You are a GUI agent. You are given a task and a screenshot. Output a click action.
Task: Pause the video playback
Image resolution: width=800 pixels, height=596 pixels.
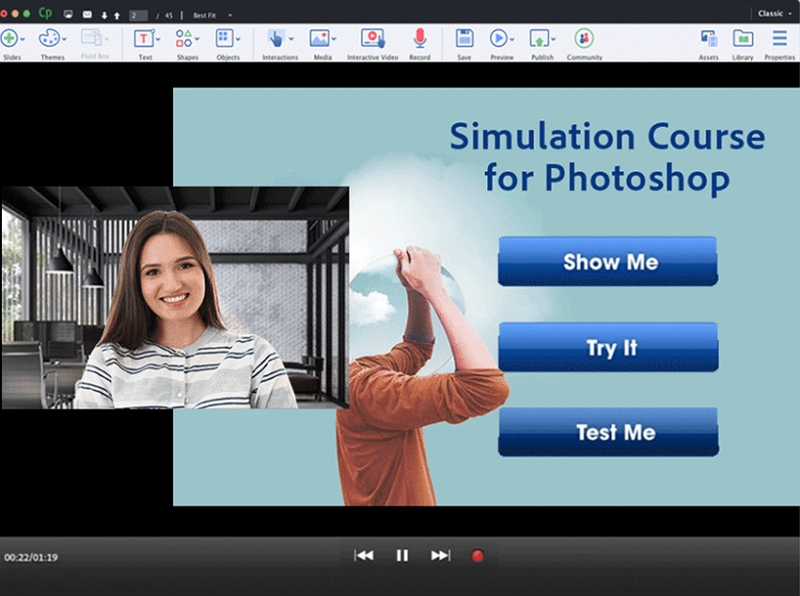pyautogui.click(x=402, y=556)
